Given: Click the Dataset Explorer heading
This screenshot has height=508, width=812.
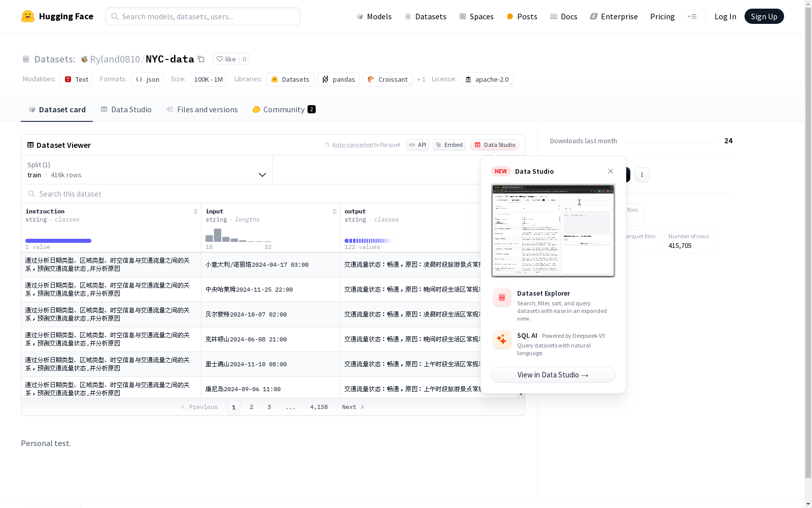Looking at the screenshot, I should coord(543,293).
